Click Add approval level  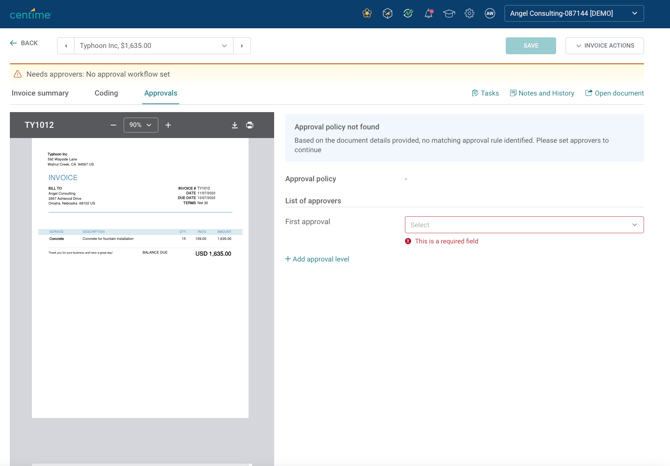click(317, 259)
